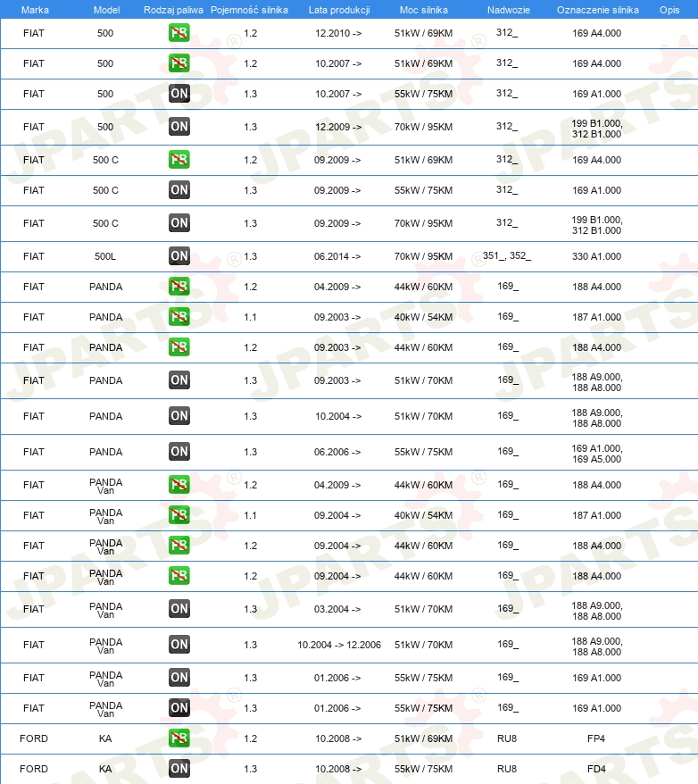Click 187 A1.000 in the PANDA Van row
698x784 pixels.
596,515
